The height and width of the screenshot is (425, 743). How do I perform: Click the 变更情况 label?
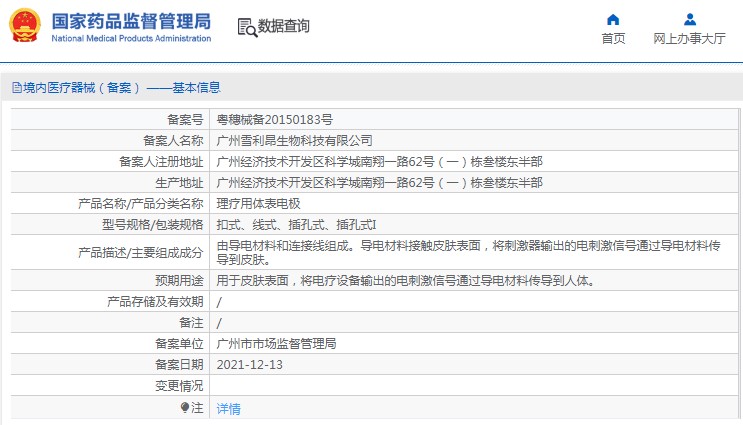click(180, 386)
